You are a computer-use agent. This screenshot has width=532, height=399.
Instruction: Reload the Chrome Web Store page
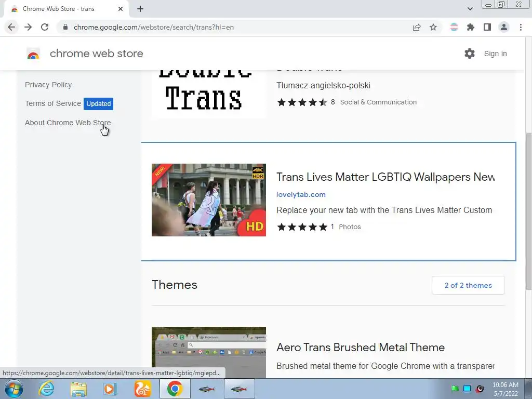click(45, 27)
